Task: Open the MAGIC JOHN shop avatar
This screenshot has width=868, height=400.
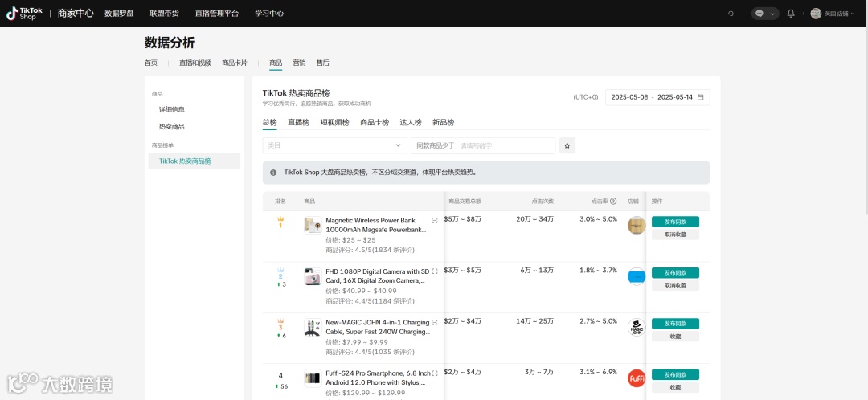Action: coord(637,328)
